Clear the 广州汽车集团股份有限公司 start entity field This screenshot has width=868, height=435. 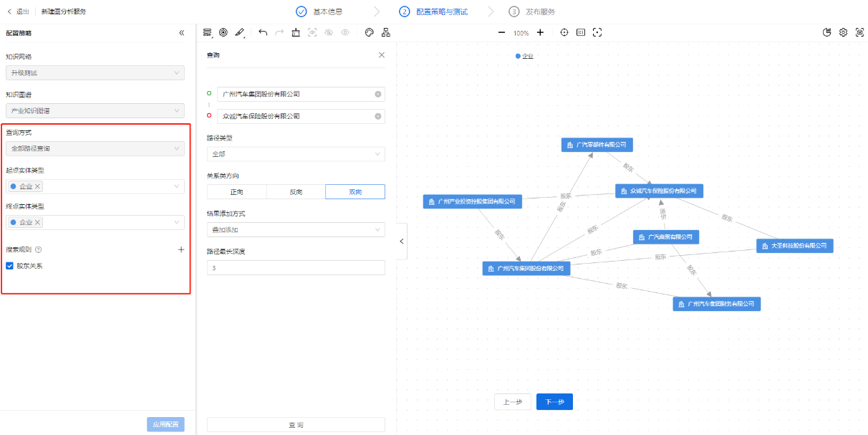coord(377,94)
